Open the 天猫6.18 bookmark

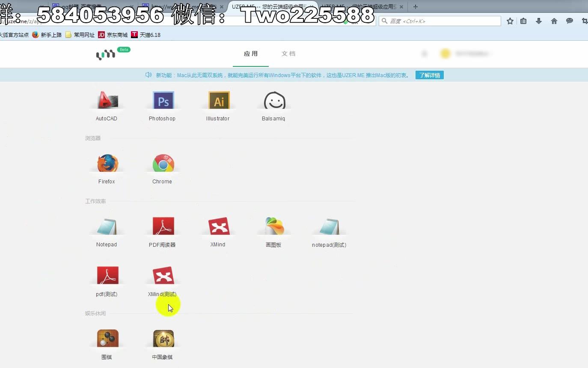pos(146,35)
